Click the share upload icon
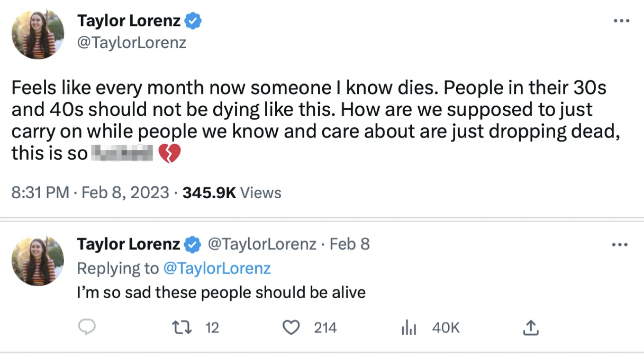 531,328
